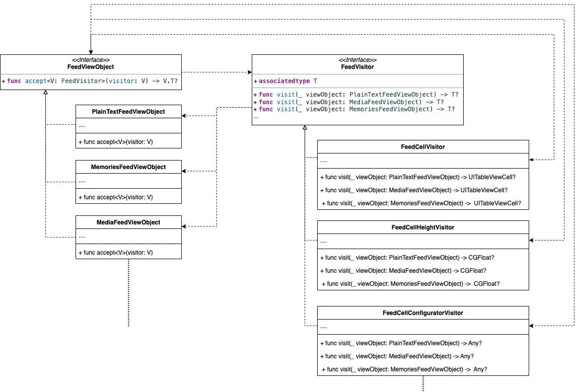The width and height of the screenshot is (579, 392).
Task: Click the dashed arrowhead entering FeedCellHeightVisitor
Action: click(x=532, y=240)
